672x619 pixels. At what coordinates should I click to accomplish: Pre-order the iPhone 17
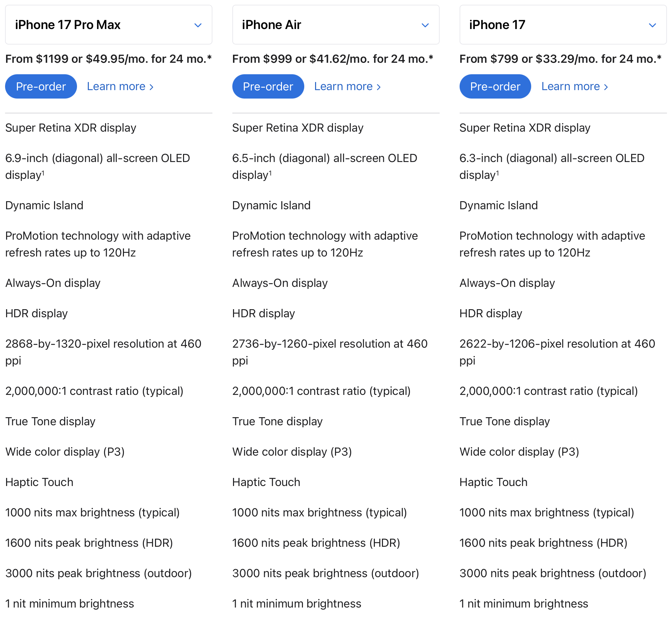point(495,86)
